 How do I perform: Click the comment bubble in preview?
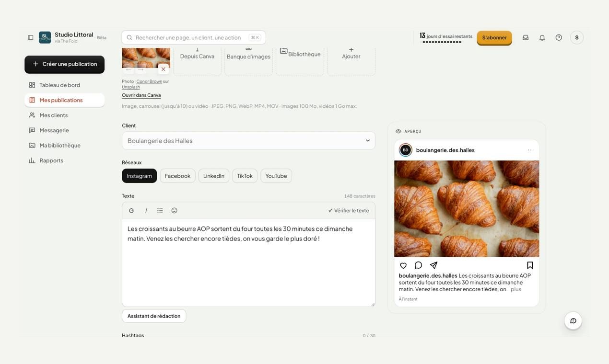[x=418, y=265]
